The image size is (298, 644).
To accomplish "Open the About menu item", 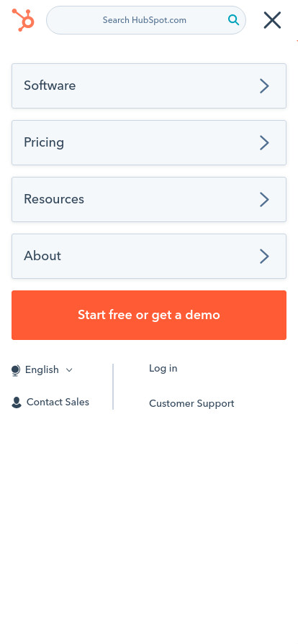I will pos(149,257).
